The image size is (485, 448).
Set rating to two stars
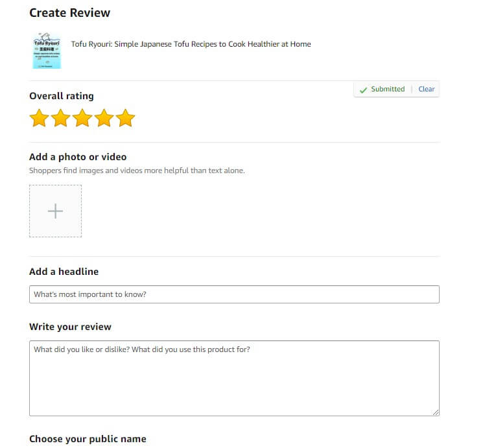[x=61, y=118]
